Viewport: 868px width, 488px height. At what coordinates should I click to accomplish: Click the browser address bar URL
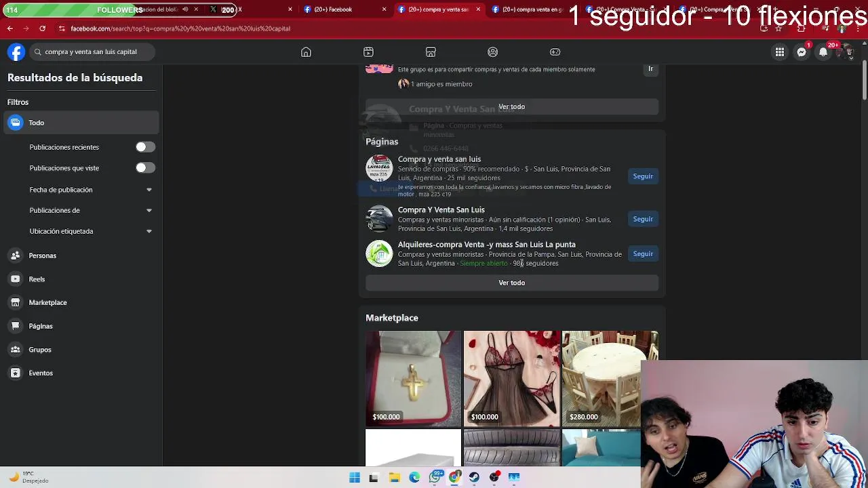(180, 28)
